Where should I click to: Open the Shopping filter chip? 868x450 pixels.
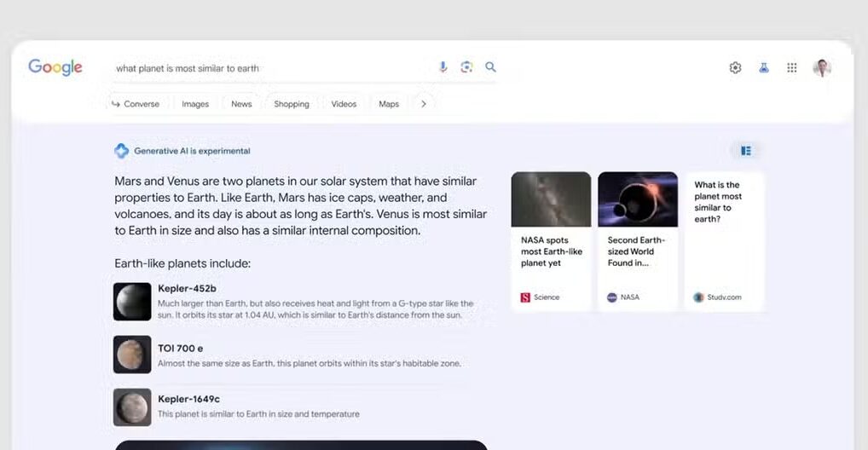point(292,104)
